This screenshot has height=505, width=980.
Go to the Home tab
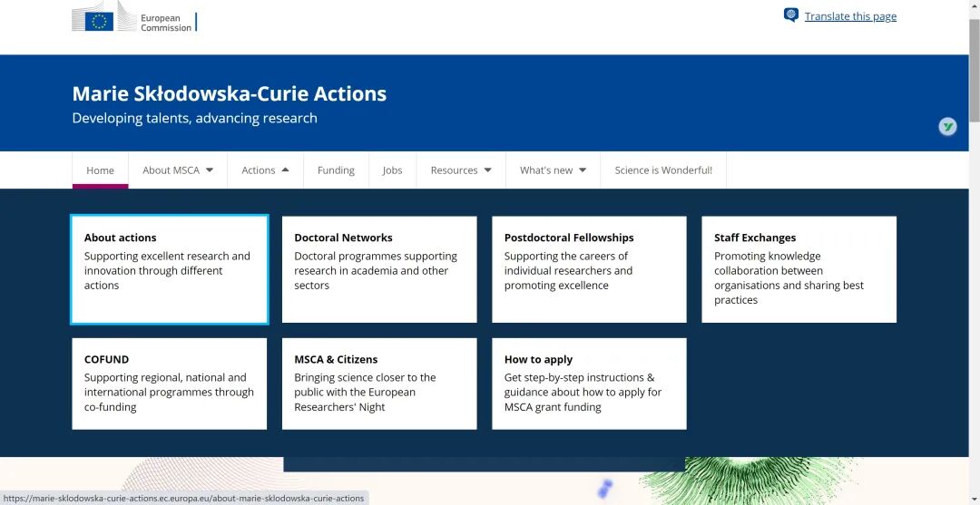(100, 170)
